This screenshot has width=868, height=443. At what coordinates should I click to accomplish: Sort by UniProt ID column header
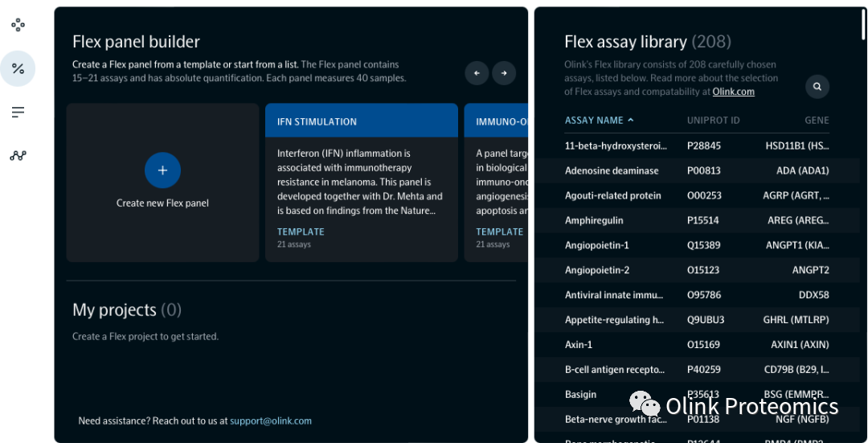tap(713, 120)
